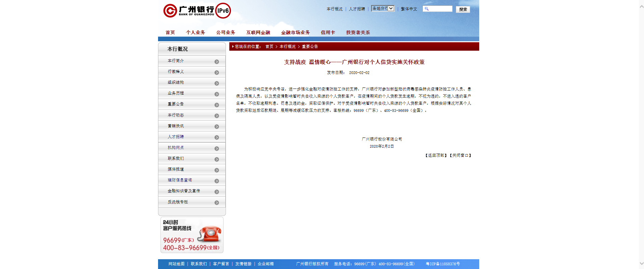Click the sidebar arrow icon beside 人才招聘
The height and width of the screenshot is (269, 644).
coord(217,138)
